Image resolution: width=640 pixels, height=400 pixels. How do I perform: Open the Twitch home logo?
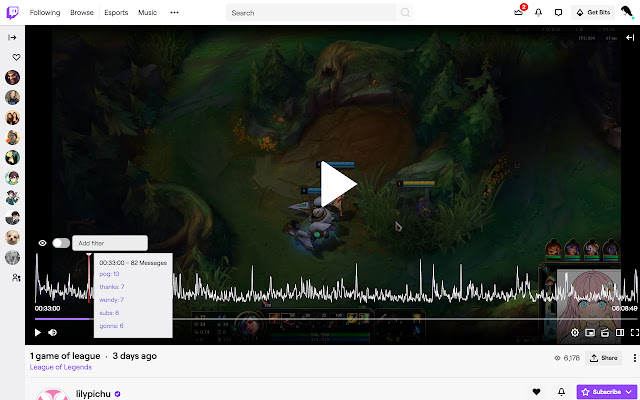(x=12, y=13)
